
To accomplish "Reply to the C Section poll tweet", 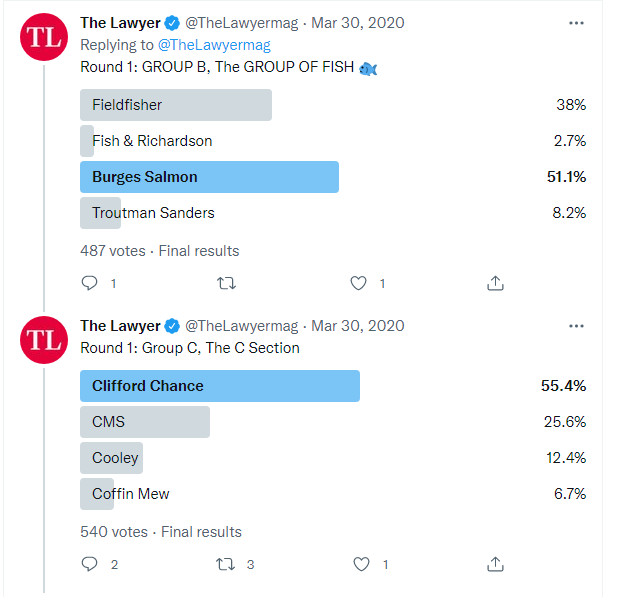I will coord(90,564).
